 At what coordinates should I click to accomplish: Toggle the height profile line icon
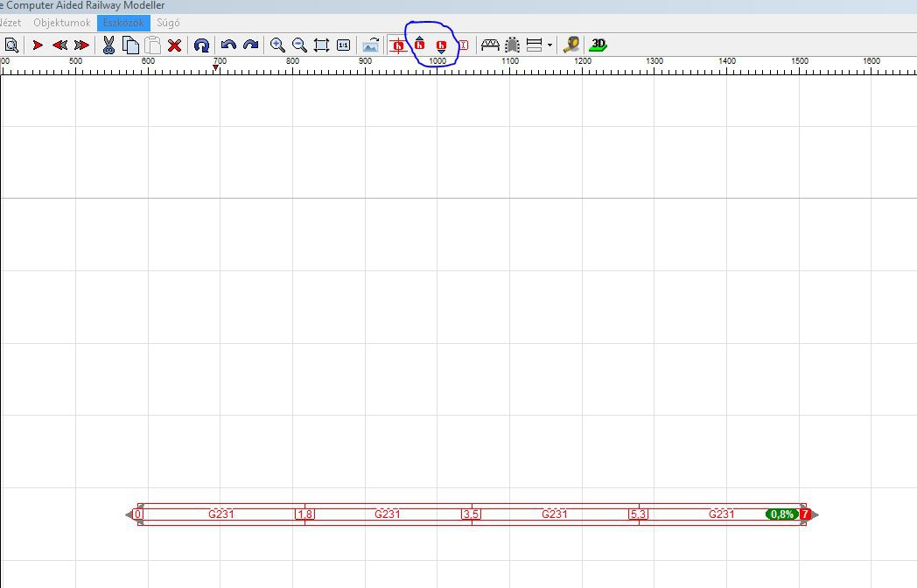[x=398, y=45]
